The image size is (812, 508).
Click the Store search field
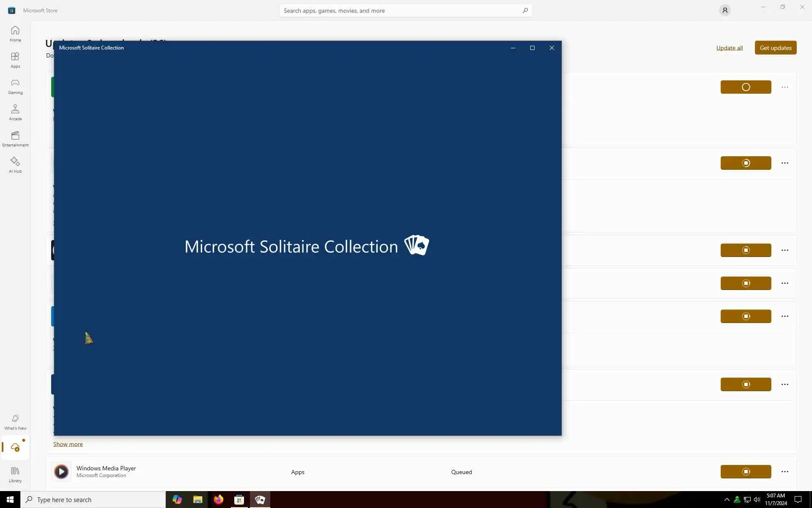point(402,11)
